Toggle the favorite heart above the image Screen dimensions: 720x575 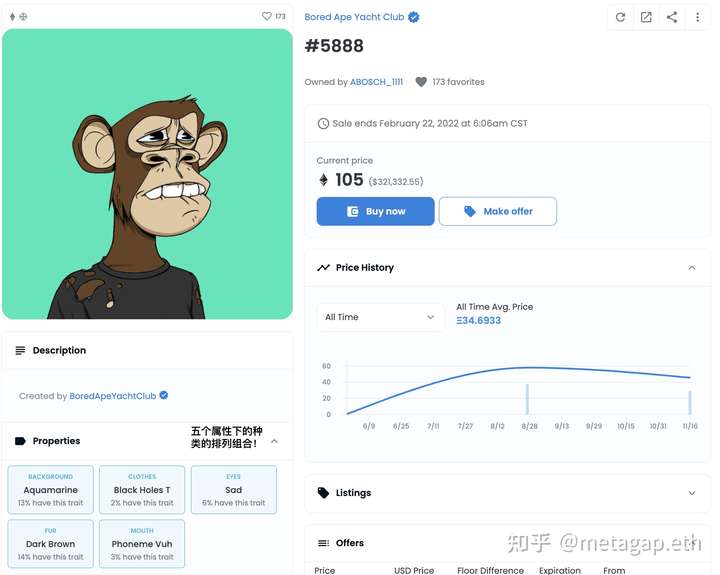pos(266,16)
